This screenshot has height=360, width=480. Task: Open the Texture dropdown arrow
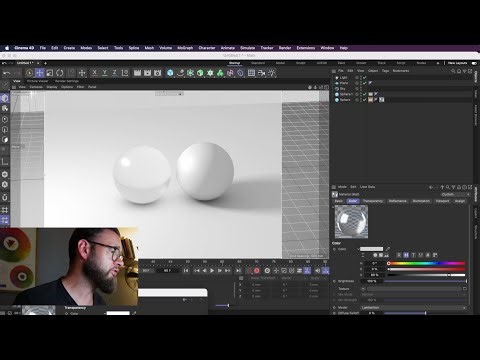tap(363, 289)
